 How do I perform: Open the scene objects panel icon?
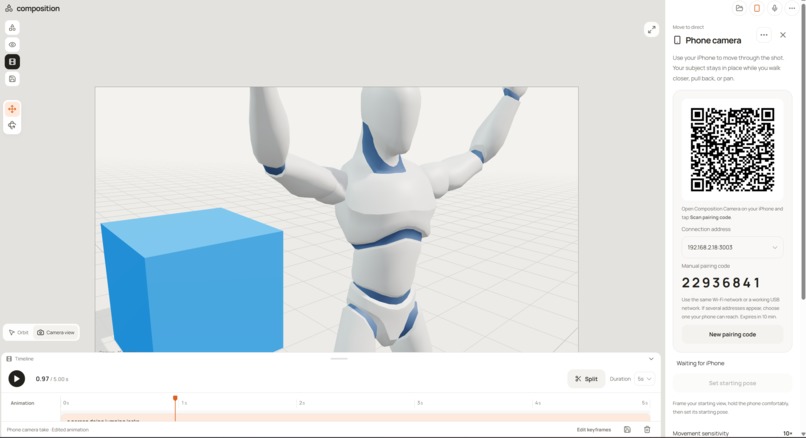[12, 28]
